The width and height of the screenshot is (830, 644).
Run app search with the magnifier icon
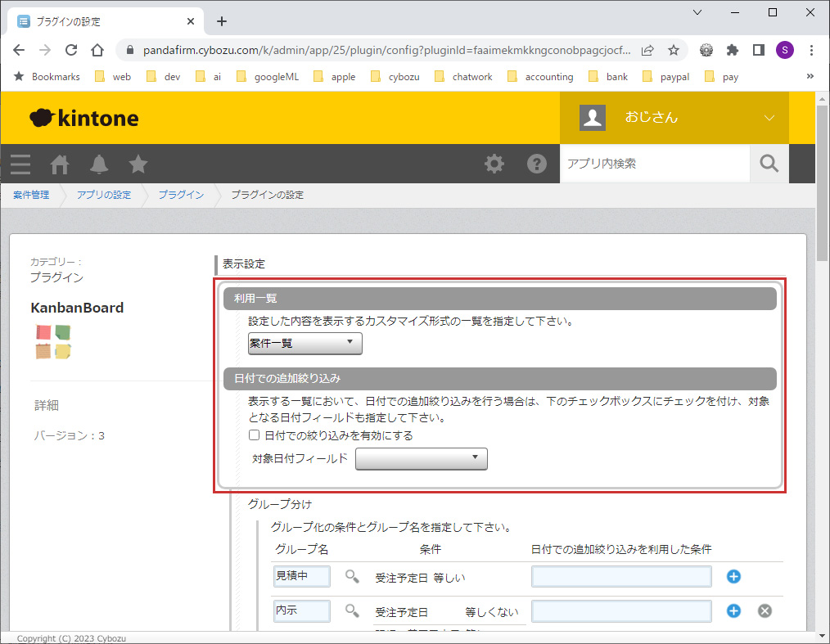(768, 164)
